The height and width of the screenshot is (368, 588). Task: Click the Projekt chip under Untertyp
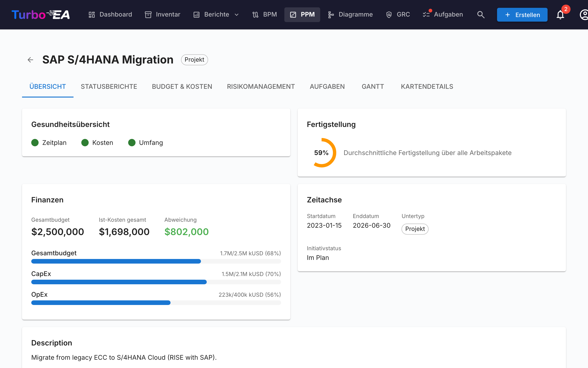pos(415,229)
